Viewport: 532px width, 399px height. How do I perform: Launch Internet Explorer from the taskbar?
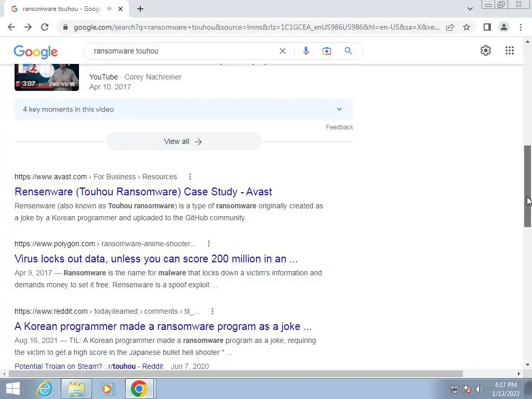pyautogui.click(x=45, y=389)
